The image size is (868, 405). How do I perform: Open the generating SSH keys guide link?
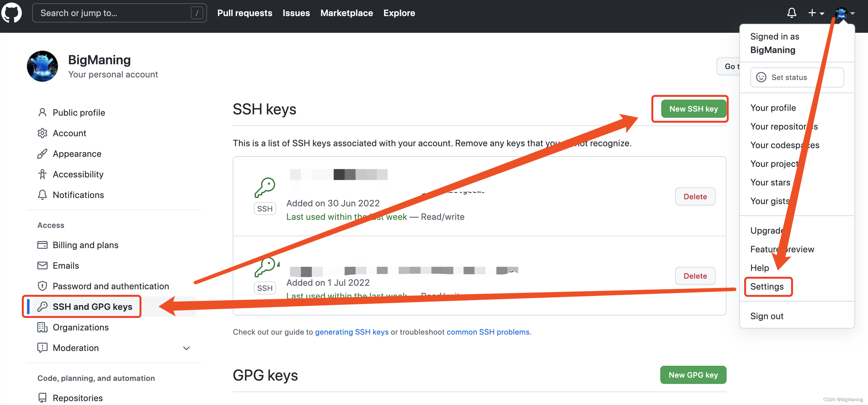tap(351, 332)
